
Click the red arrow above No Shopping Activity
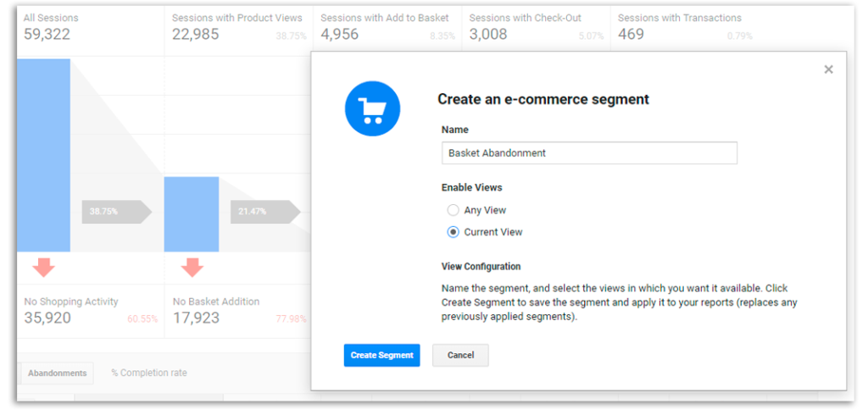44,268
